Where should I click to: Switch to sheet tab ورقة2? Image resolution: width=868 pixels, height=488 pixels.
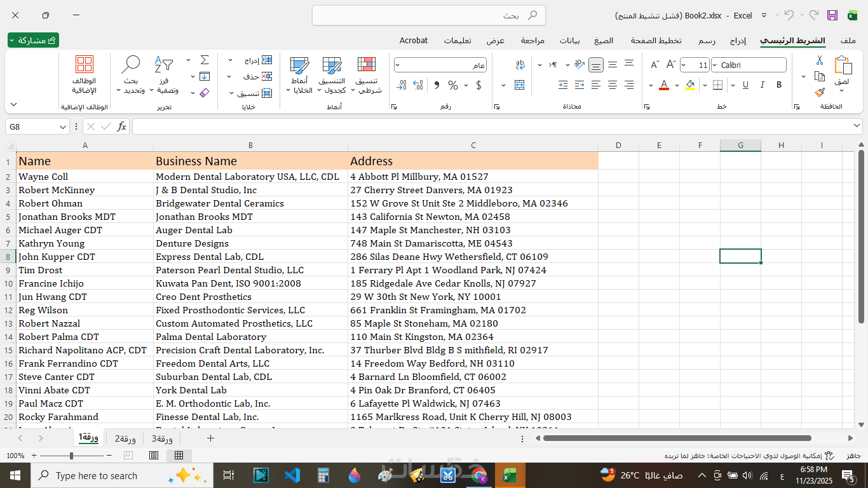tap(125, 438)
